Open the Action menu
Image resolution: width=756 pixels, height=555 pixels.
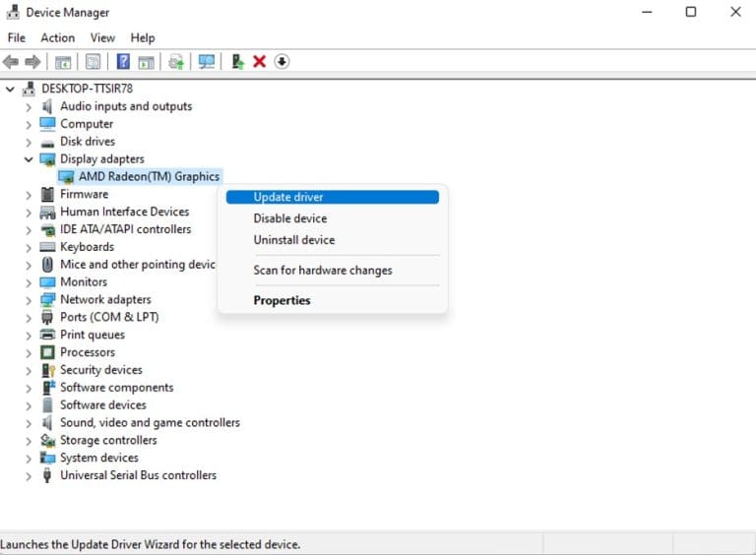(57, 37)
